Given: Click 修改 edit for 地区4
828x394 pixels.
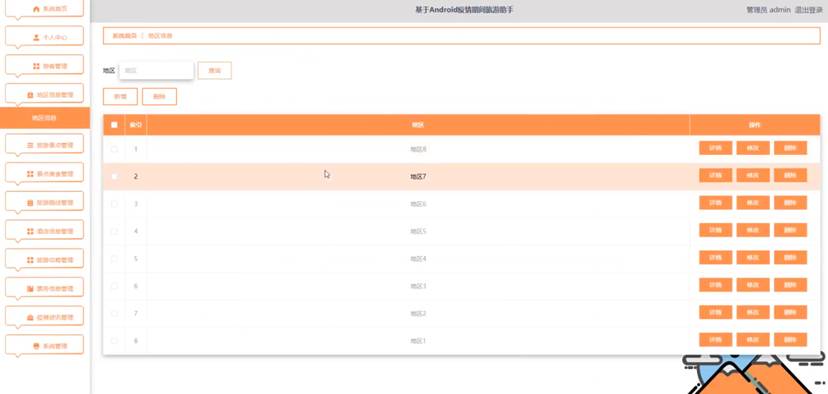Looking at the screenshot, I should tap(753, 258).
